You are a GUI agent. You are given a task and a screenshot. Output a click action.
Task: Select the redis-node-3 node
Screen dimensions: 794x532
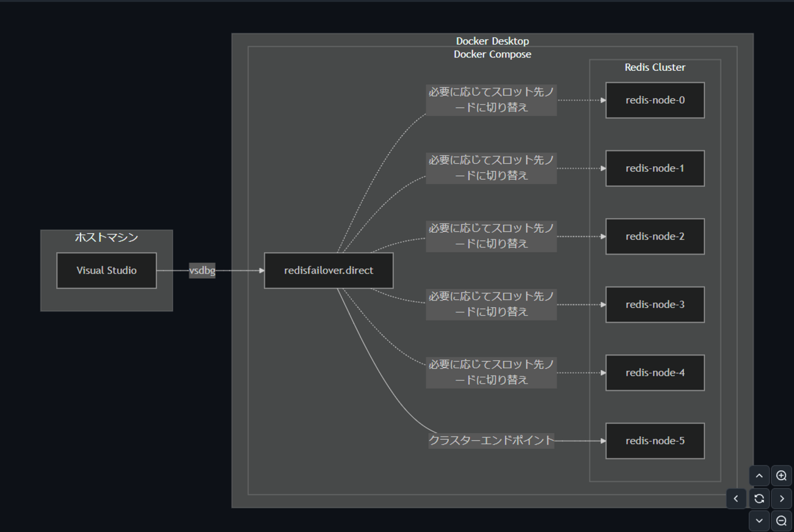coord(655,304)
